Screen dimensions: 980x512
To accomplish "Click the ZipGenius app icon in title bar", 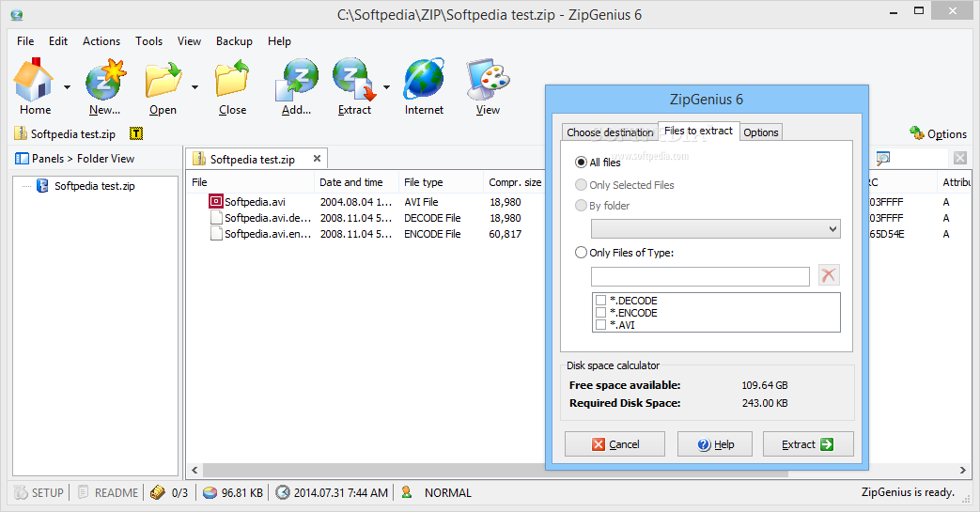I will (x=17, y=14).
